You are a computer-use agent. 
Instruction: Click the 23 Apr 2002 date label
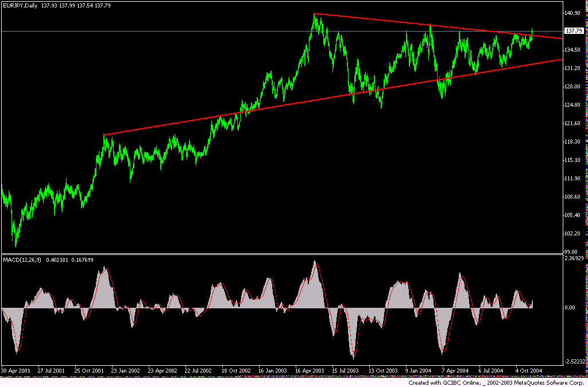pos(163,370)
